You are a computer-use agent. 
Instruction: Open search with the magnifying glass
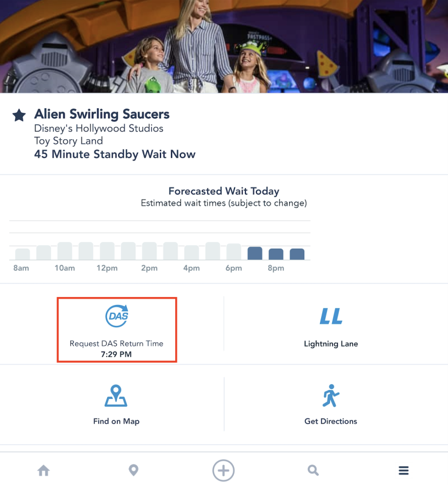(x=313, y=470)
